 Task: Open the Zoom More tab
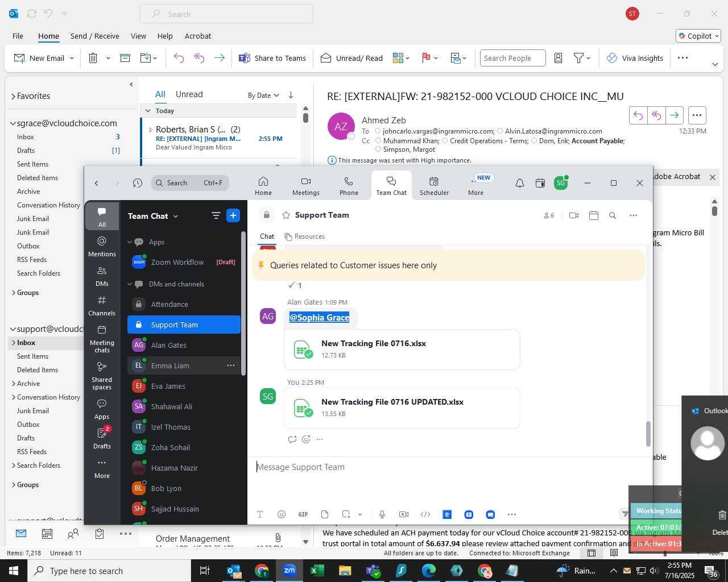pos(475,186)
